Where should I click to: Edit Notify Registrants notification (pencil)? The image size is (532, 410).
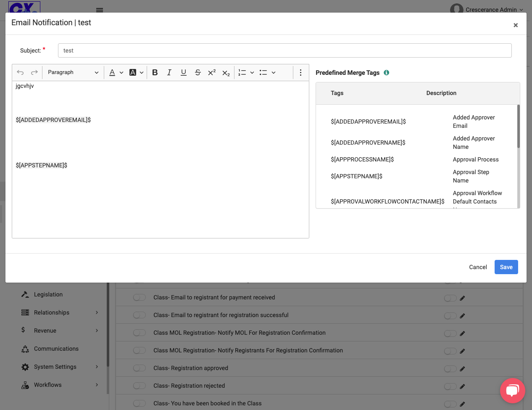[x=462, y=351]
